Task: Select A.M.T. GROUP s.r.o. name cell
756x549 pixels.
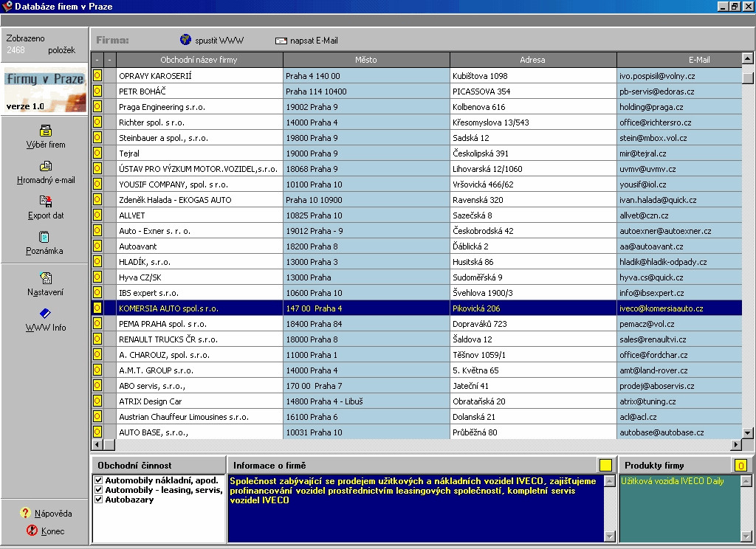Action: click(199, 370)
